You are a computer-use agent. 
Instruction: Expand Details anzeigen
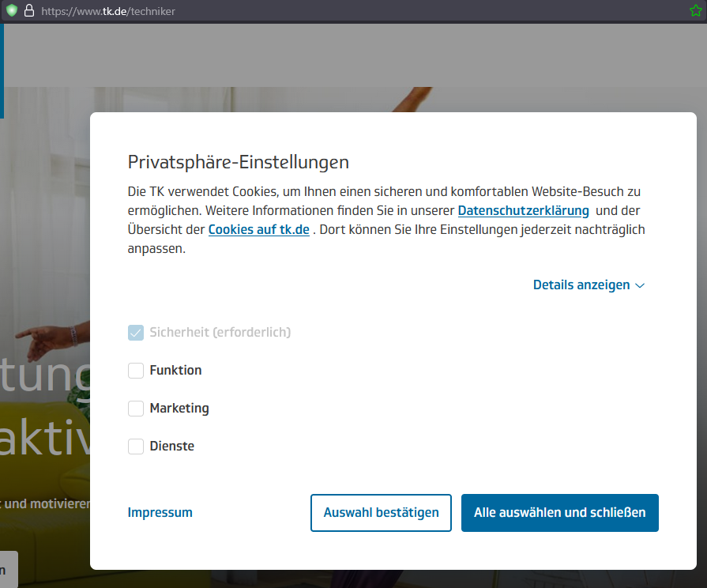pos(581,285)
